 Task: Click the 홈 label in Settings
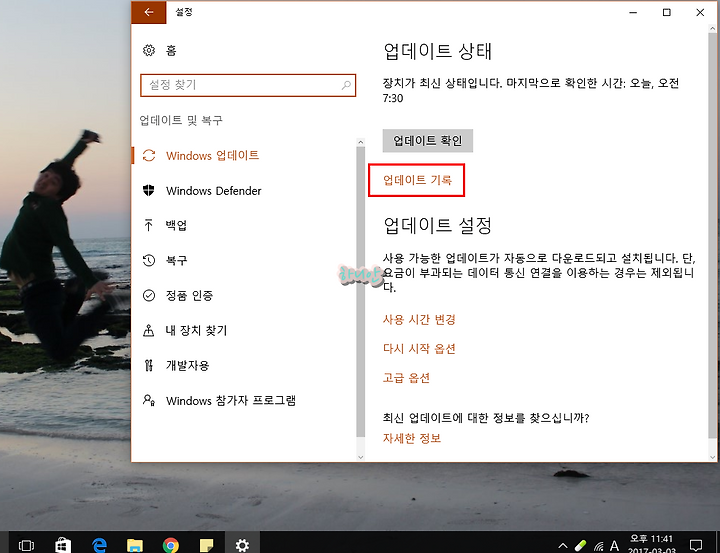pos(171,50)
